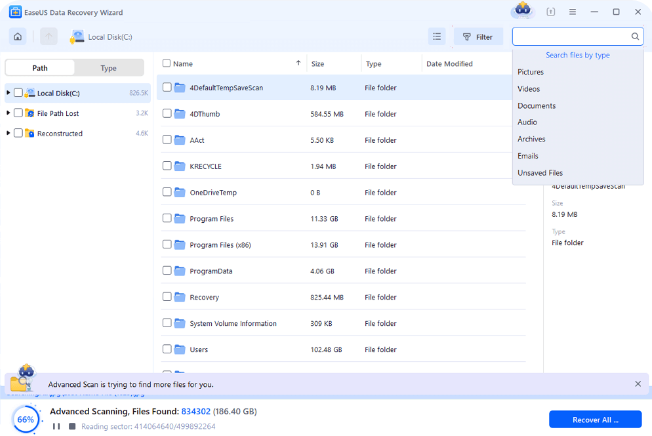This screenshot has height=436, width=652.
Task: Click the search magnifier icon
Action: pyautogui.click(x=635, y=37)
